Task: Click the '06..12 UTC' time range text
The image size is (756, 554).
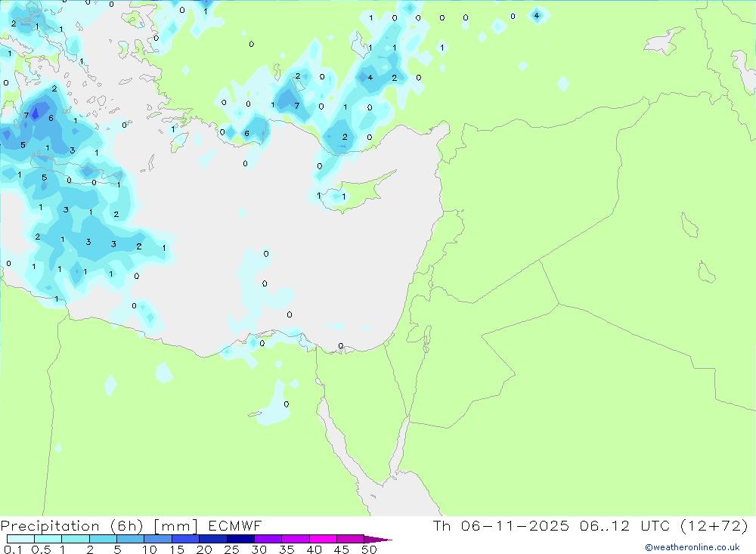Action: point(625,525)
